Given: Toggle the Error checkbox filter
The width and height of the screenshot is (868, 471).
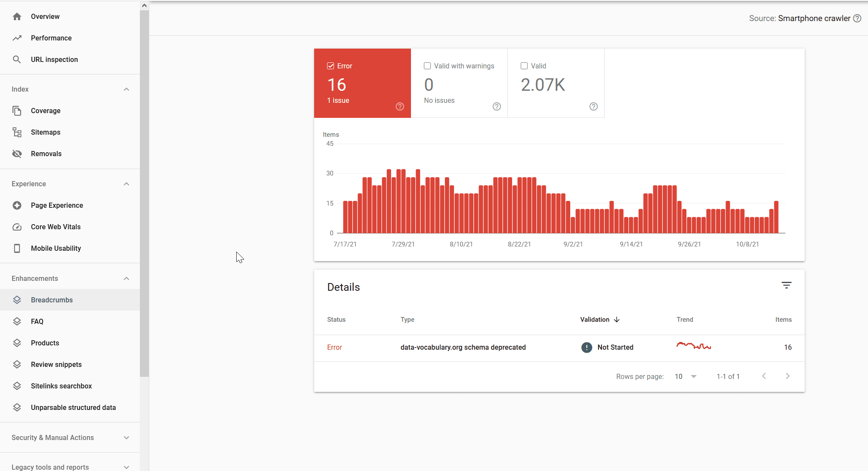Looking at the screenshot, I should click(x=331, y=65).
